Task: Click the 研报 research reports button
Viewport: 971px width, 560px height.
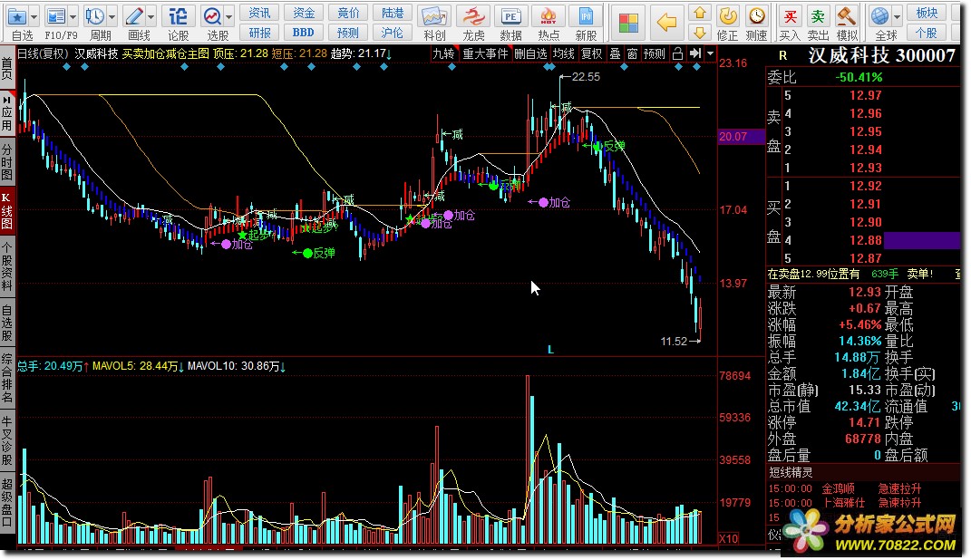Action: [x=259, y=33]
